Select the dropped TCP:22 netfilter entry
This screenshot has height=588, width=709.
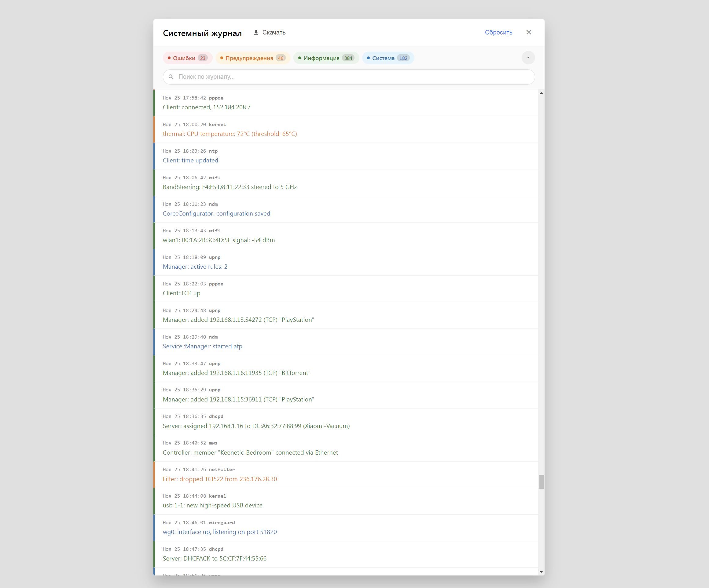[219, 479]
